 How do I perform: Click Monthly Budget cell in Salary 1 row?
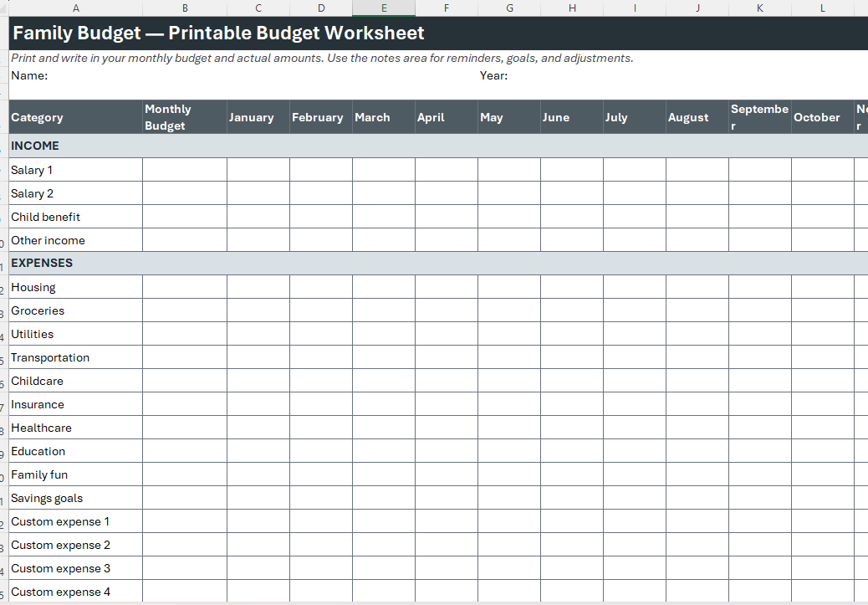(185, 170)
